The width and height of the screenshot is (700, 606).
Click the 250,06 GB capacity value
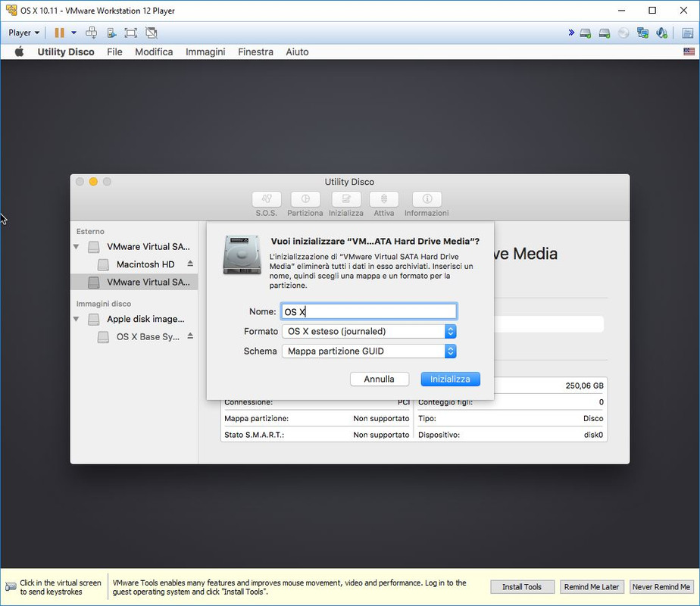click(x=584, y=386)
